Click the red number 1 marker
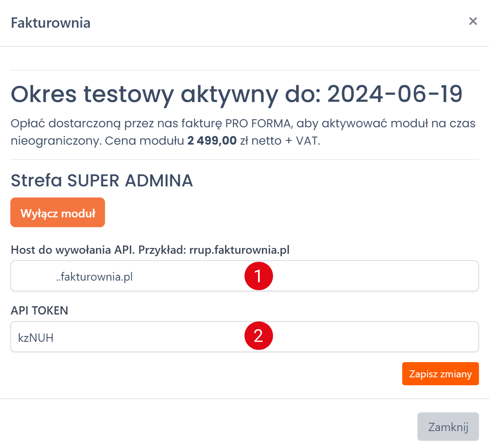The width and height of the screenshot is (489, 448). [x=259, y=276]
